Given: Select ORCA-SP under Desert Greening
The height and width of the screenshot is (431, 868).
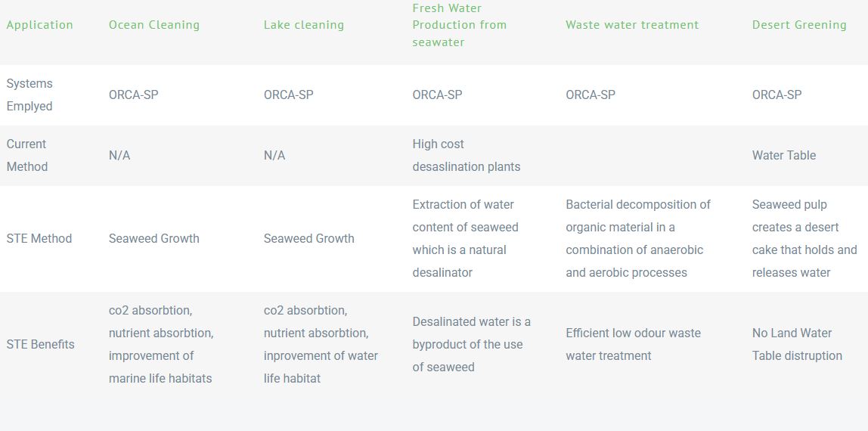Looking at the screenshot, I should [777, 95].
